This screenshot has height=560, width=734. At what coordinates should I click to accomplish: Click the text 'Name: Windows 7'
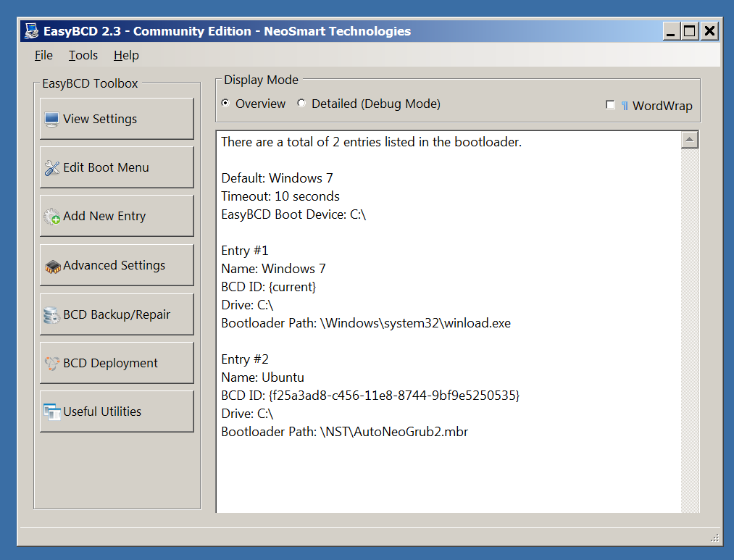coord(273,269)
